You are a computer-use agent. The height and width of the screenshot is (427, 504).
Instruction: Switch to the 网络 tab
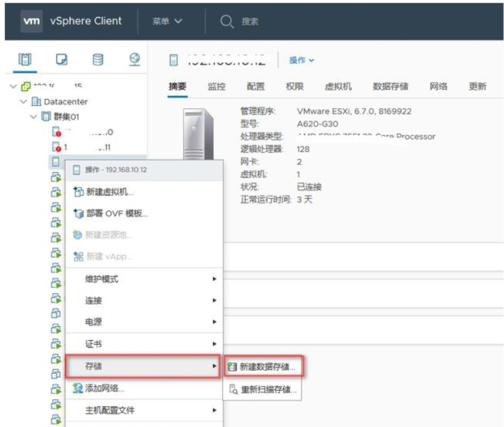point(438,86)
